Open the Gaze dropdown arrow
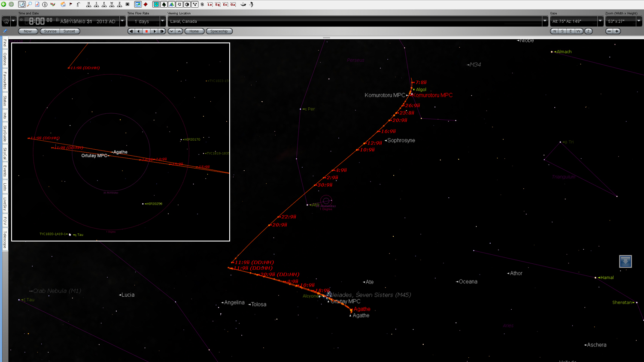 600,21
